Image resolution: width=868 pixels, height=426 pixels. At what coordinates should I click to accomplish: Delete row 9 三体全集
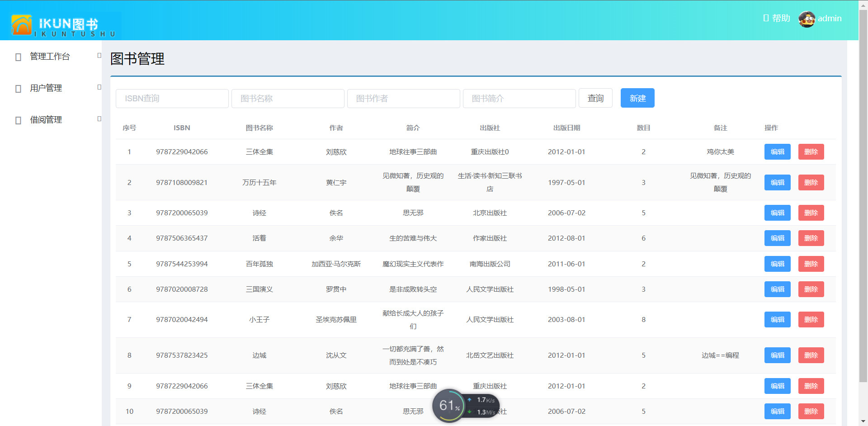811,386
